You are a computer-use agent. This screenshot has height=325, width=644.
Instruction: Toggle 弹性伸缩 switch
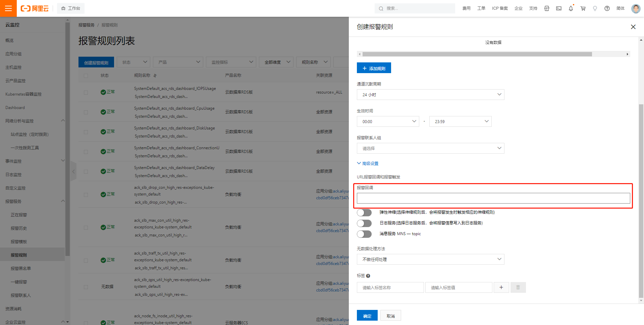point(364,213)
